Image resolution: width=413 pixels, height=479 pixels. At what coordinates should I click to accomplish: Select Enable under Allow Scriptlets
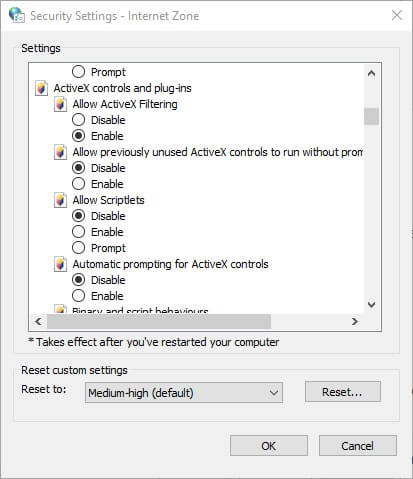pos(78,232)
